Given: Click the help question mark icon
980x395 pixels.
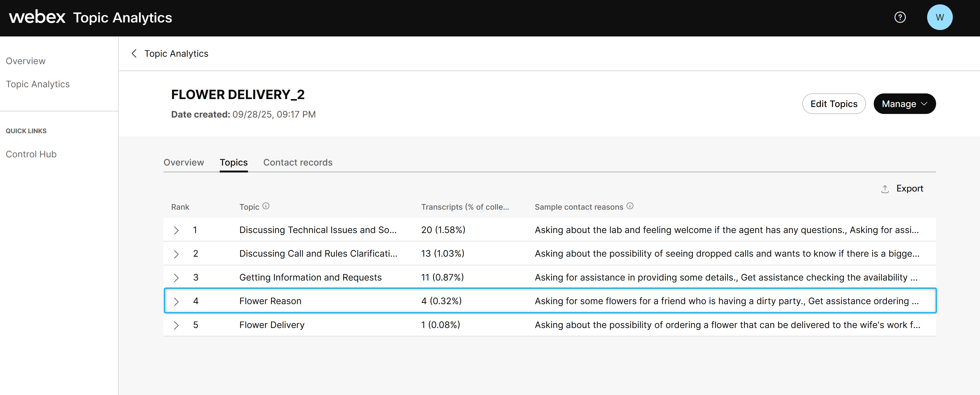Looking at the screenshot, I should click(900, 17).
